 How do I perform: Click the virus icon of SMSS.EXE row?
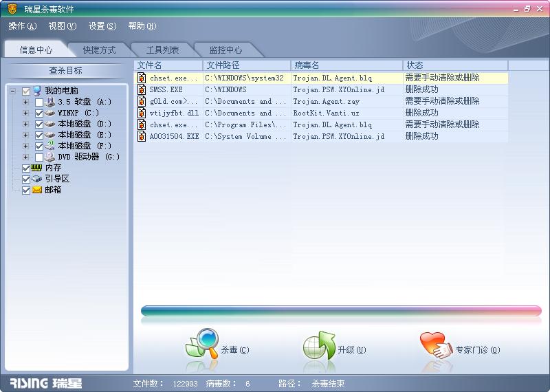pos(142,89)
